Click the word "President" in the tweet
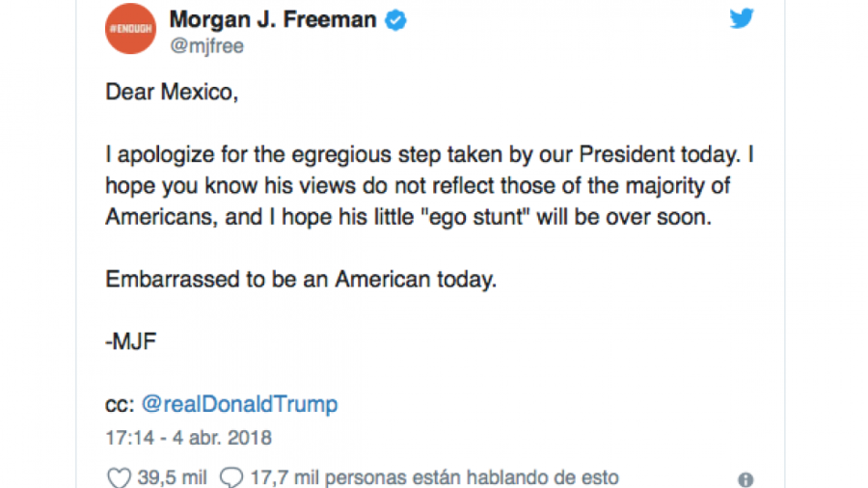Screen dimensions: 868x488 627,154
